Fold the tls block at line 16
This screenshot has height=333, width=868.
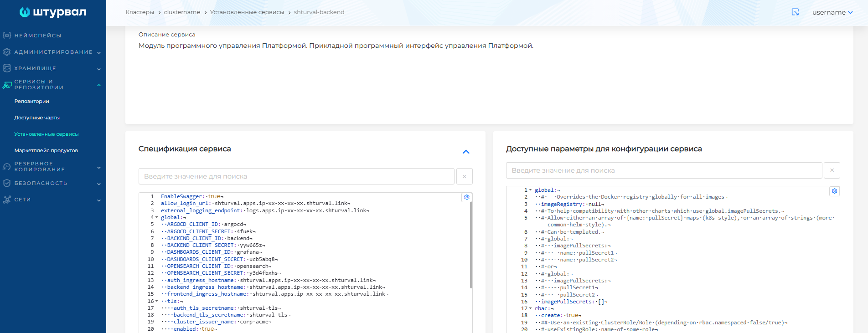click(157, 301)
